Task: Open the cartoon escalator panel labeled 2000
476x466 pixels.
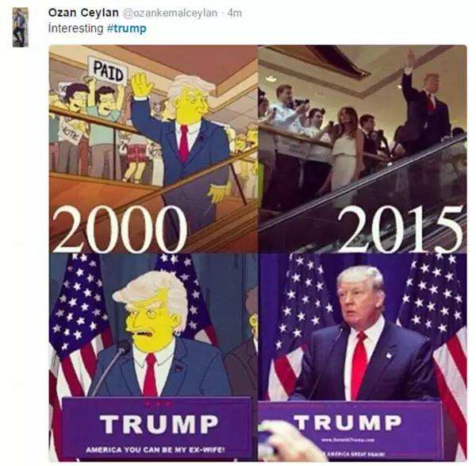Action: click(x=153, y=149)
